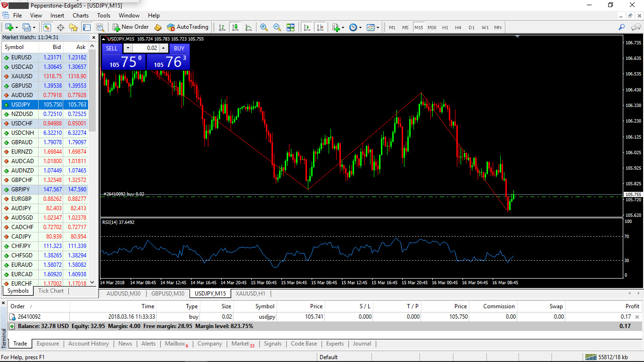Select GBPJPY row in Market Watch
644x362 pixels.
[x=44, y=189]
